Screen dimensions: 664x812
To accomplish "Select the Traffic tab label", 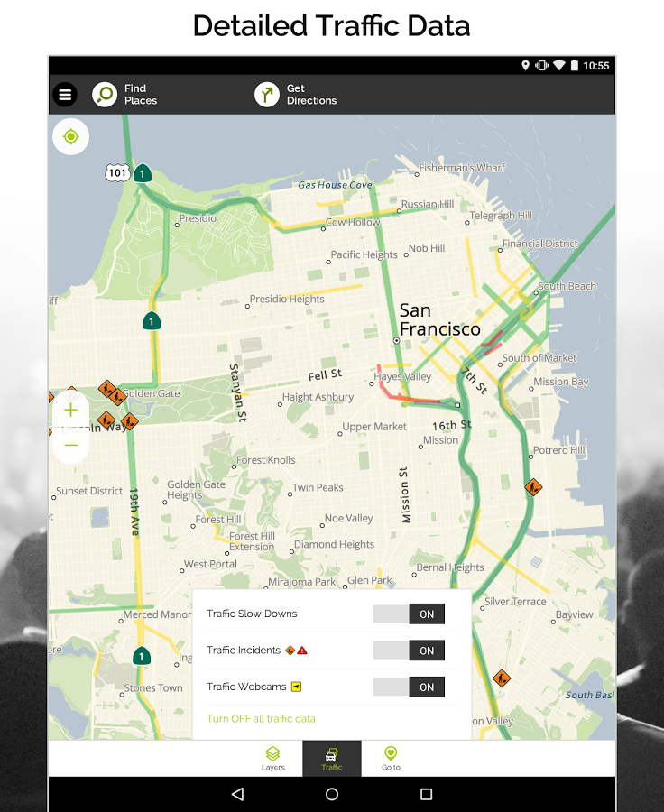I will pos(331,768).
